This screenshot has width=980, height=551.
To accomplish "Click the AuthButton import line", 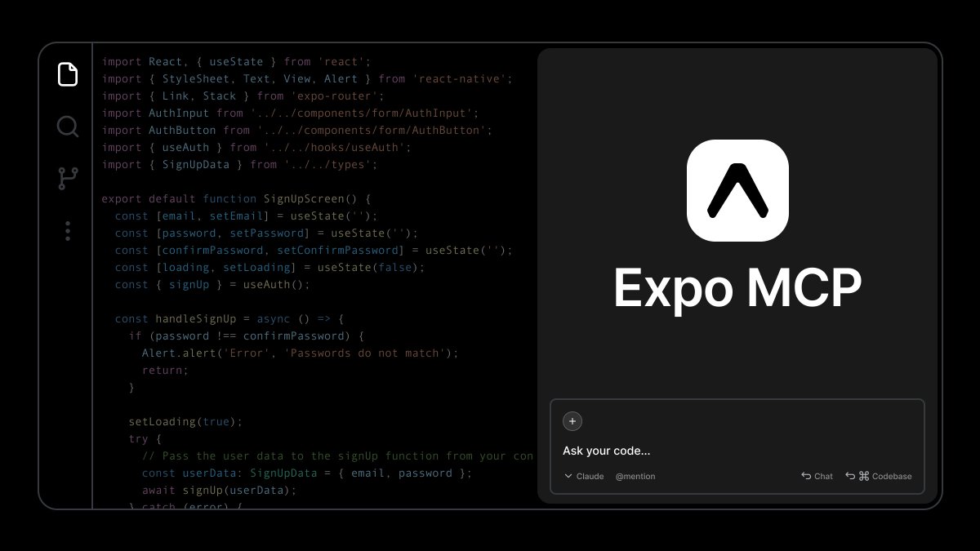I will coord(297,131).
